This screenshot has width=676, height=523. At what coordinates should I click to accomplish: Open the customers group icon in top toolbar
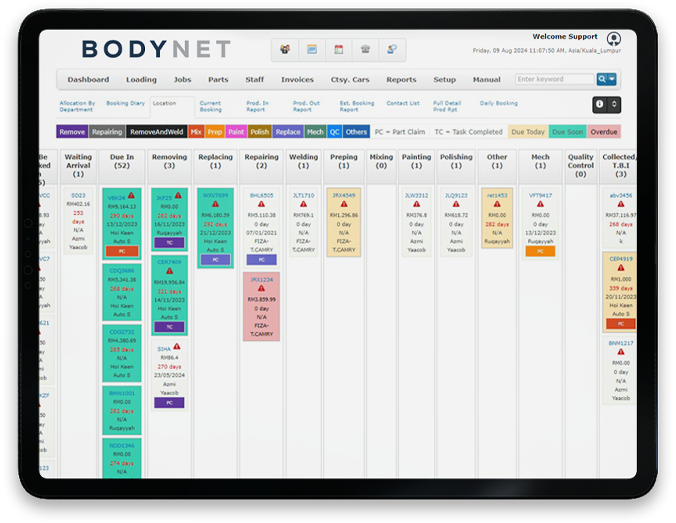[285, 49]
